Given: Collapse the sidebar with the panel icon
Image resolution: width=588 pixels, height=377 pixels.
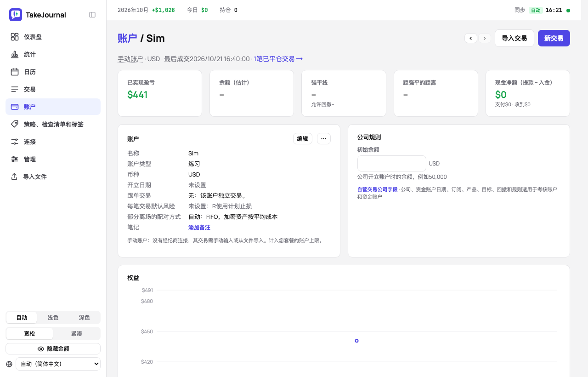Looking at the screenshot, I should coord(92,15).
